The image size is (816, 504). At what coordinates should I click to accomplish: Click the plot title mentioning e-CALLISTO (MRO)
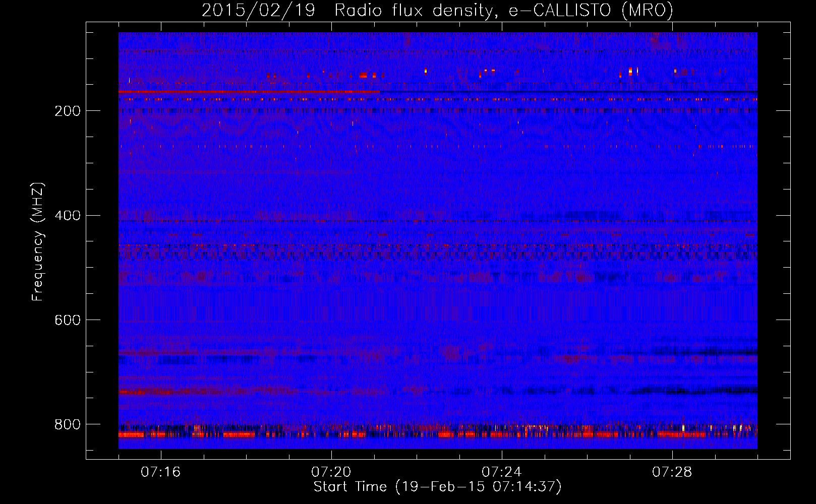437,10
